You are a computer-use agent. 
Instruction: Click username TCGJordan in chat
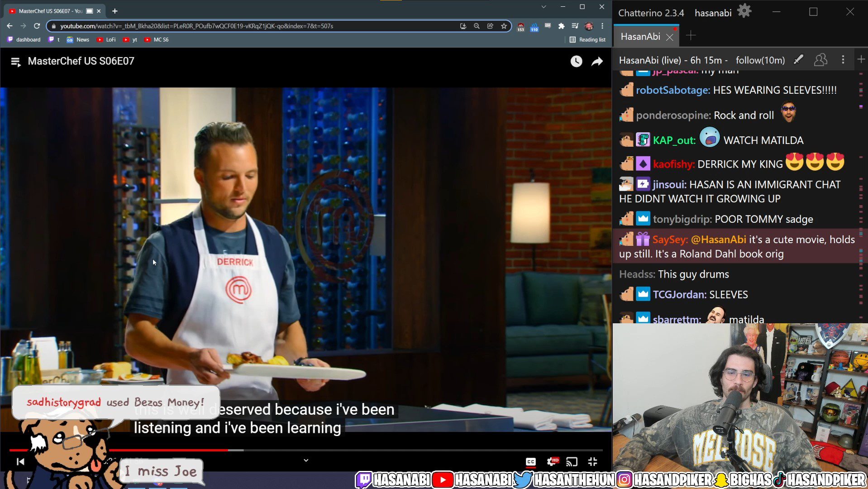680,295
